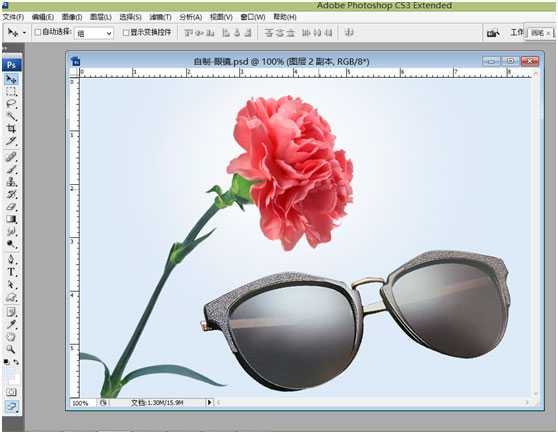The image size is (558, 434).
Task: Open the 图层(L) menu
Action: point(101,17)
